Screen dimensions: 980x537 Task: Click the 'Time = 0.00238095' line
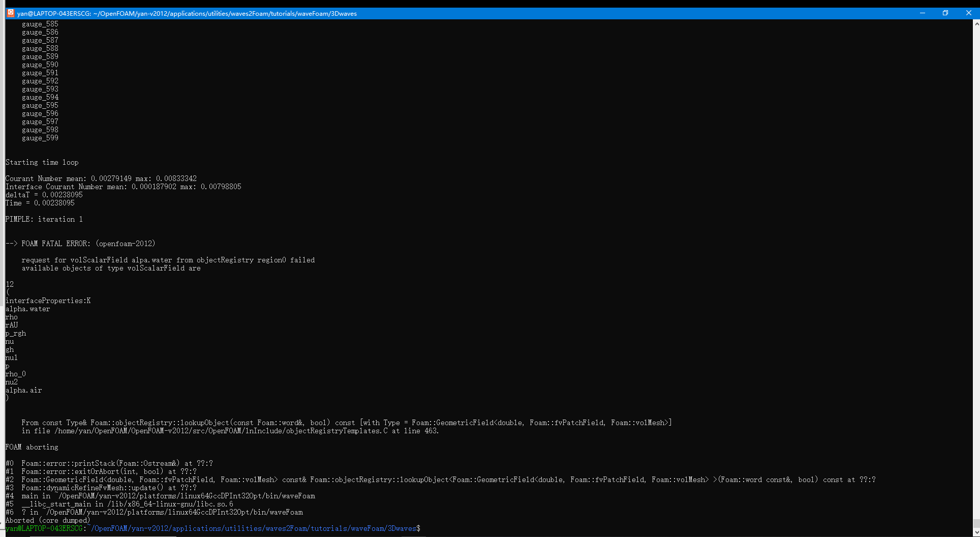[40, 203]
